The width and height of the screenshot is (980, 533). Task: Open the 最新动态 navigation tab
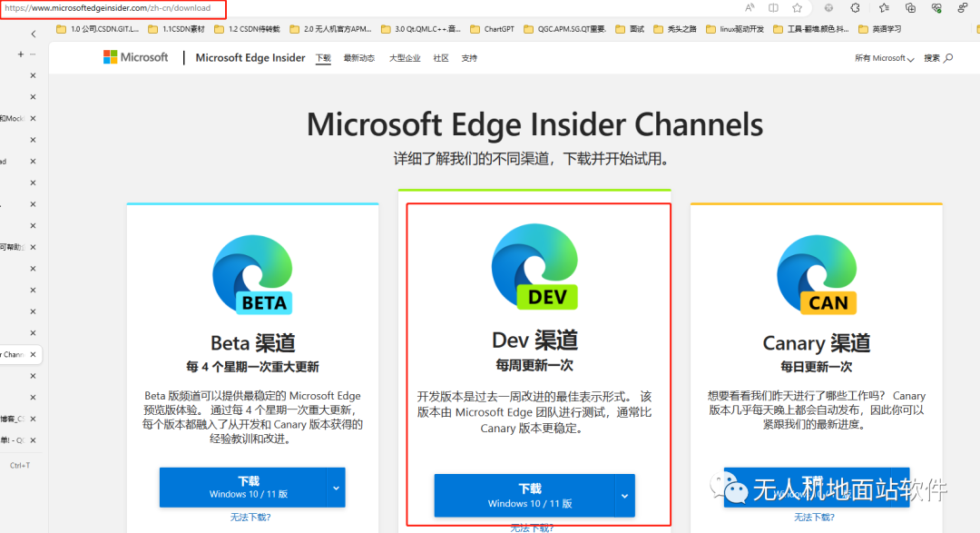(359, 58)
